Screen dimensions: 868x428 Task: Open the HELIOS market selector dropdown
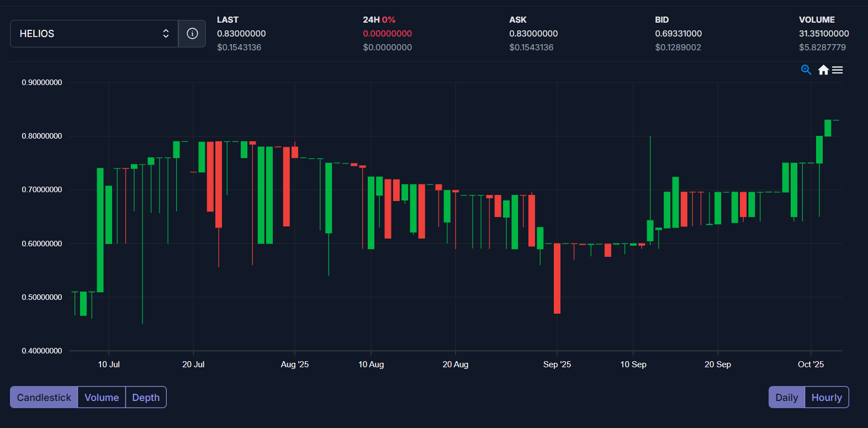(x=94, y=34)
